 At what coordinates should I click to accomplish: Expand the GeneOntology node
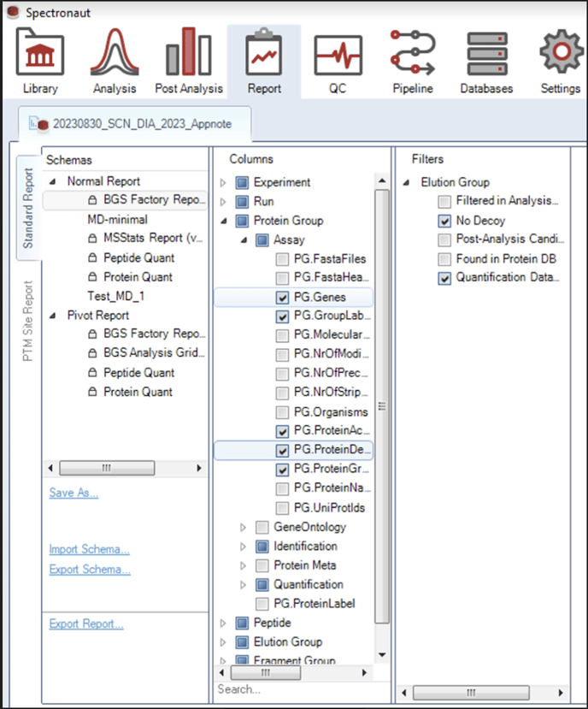click(x=244, y=527)
